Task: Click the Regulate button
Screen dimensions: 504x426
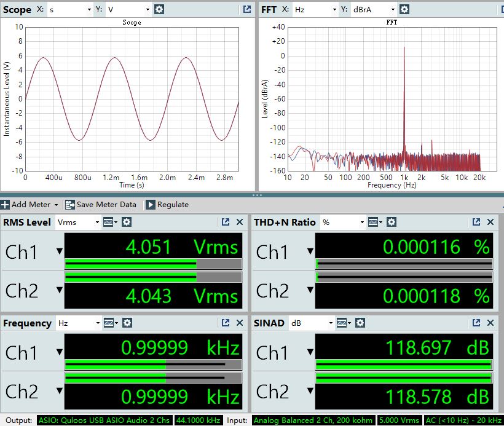Action: pyautogui.click(x=167, y=205)
